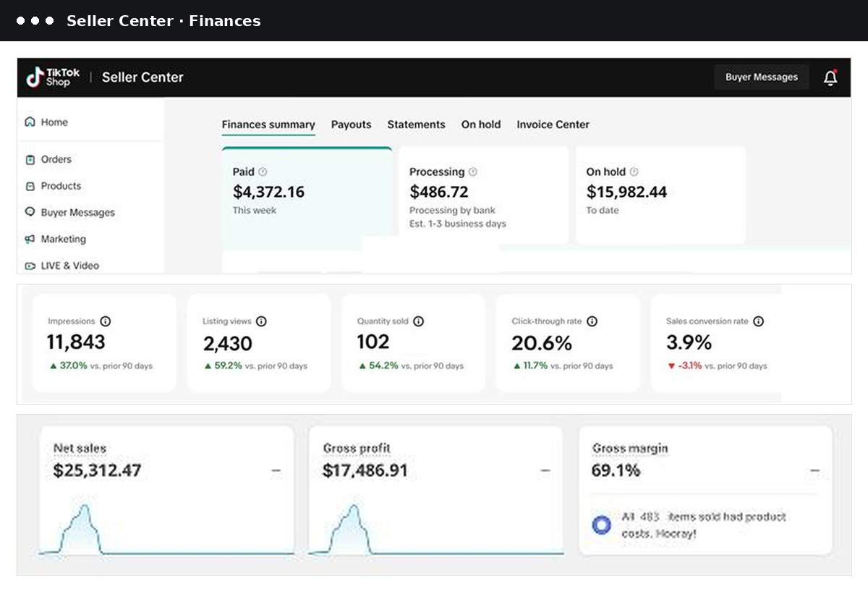Switch to the Statements tab
The height and width of the screenshot is (592, 868).
click(x=416, y=124)
